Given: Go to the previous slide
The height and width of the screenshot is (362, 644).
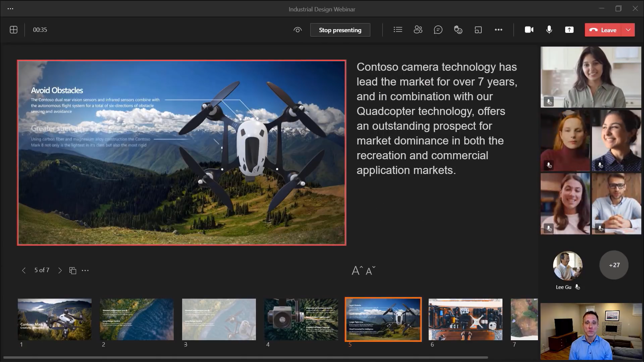Looking at the screenshot, I should point(23,270).
